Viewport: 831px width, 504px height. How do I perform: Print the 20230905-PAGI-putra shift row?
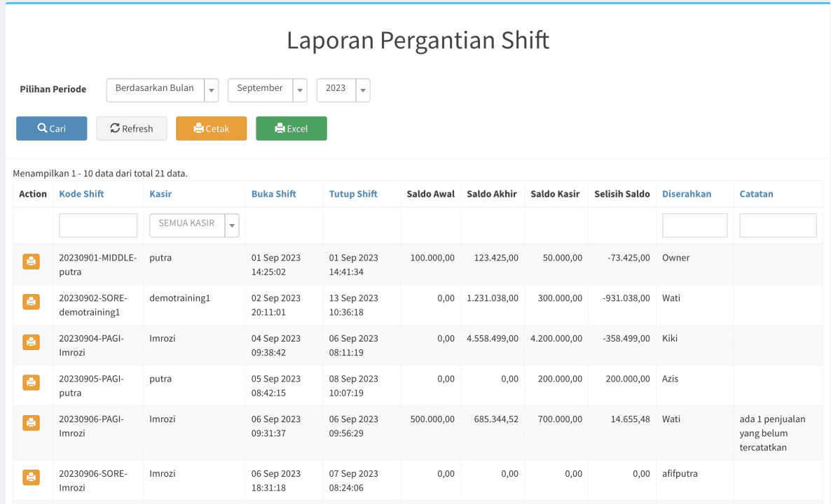(x=31, y=382)
